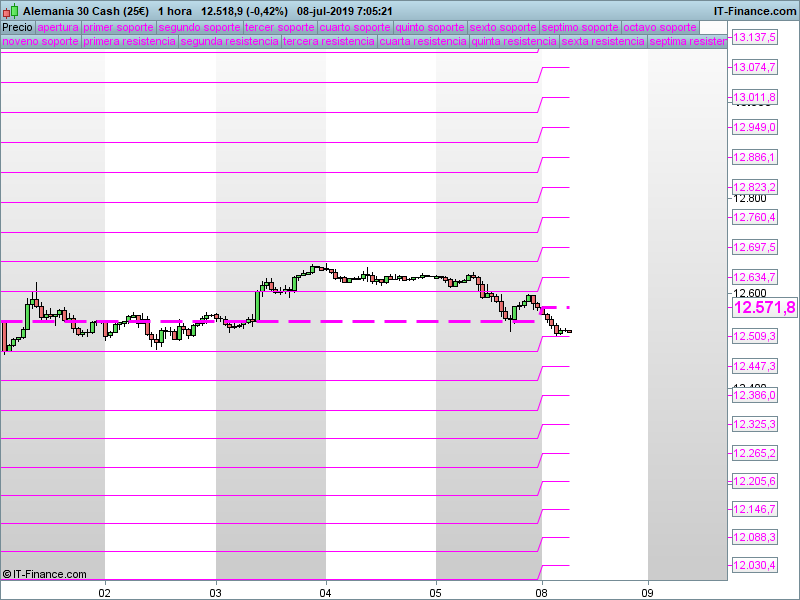
Task: Click the 04 date marker on time axis
Action: point(325,591)
